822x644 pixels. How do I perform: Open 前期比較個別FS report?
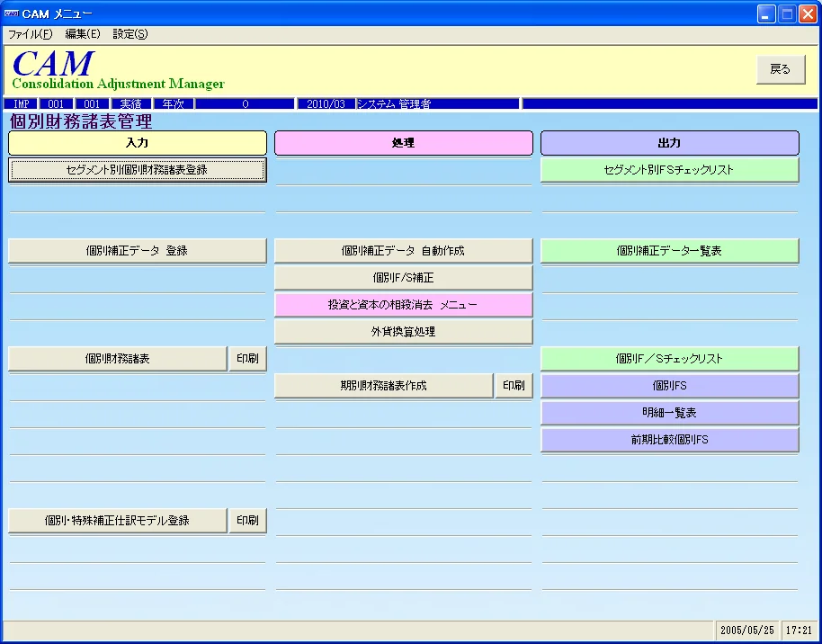[669, 440]
